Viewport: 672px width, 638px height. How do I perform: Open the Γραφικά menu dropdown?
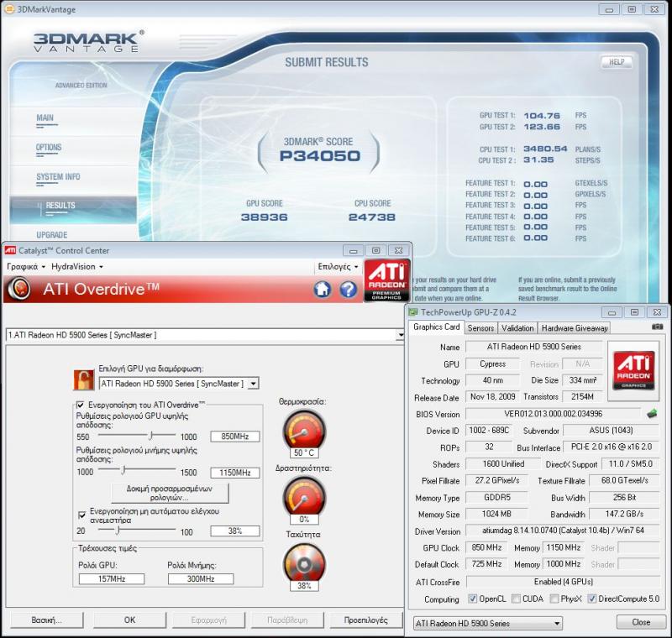pyautogui.click(x=26, y=266)
